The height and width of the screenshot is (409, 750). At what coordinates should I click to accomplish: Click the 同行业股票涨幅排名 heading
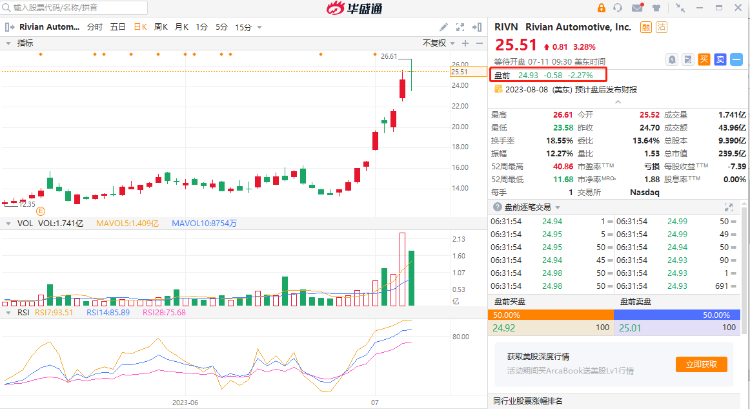coord(528,401)
